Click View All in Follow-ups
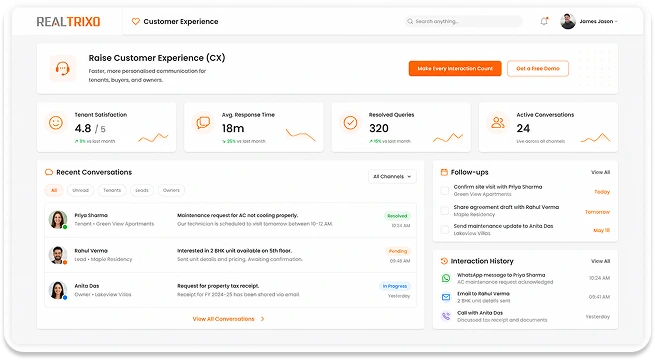The image size is (655, 360). 600,172
